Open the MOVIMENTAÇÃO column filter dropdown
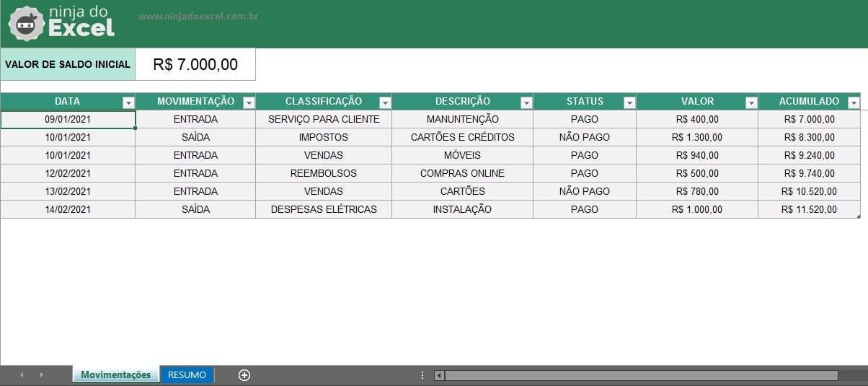Image resolution: width=868 pixels, height=386 pixels. tap(249, 102)
